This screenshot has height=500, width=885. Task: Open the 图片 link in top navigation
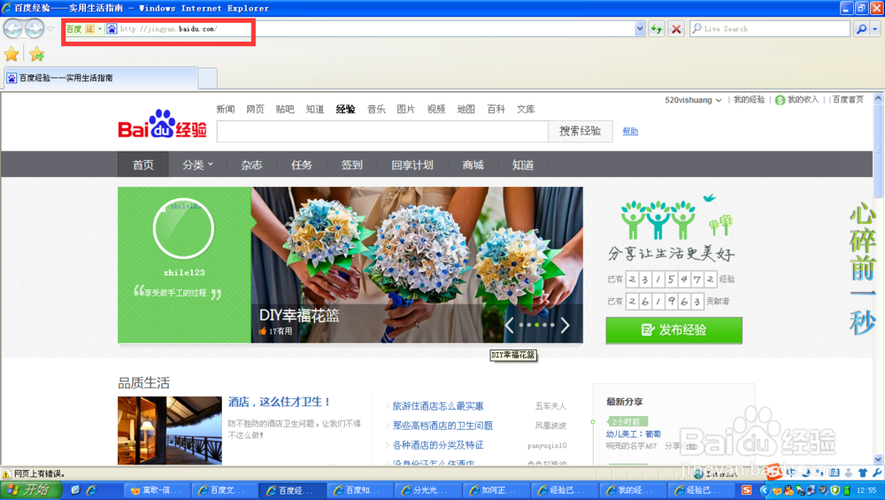(406, 109)
